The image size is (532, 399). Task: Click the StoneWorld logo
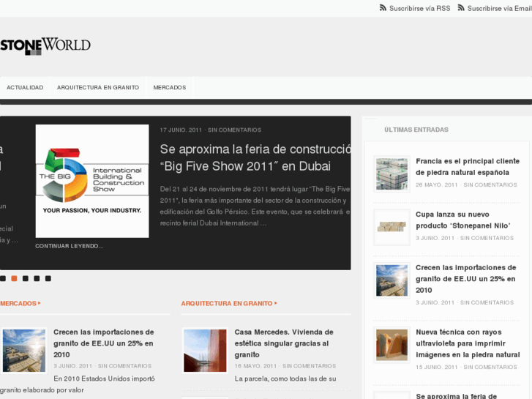point(45,46)
